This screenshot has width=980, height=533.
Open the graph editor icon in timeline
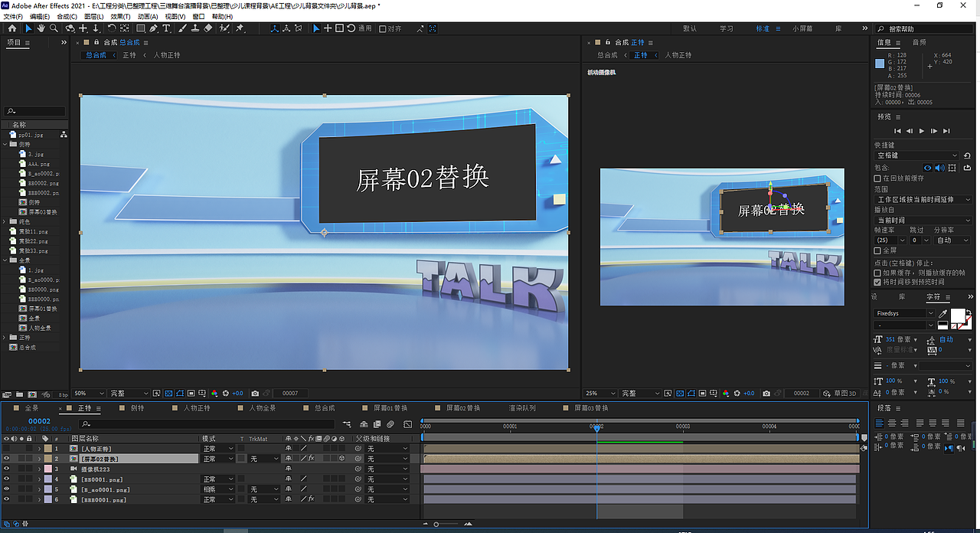coord(407,423)
